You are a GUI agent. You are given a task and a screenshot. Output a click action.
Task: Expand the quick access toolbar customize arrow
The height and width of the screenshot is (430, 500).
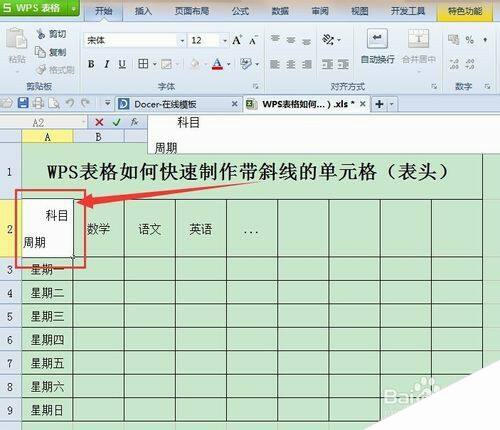(x=108, y=103)
